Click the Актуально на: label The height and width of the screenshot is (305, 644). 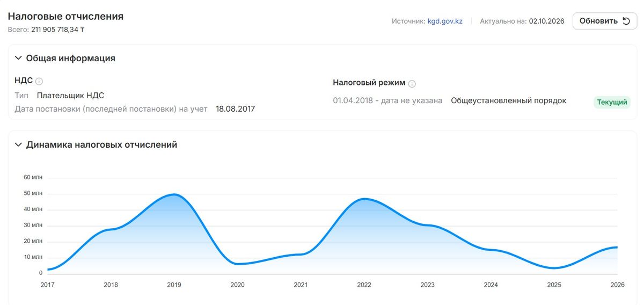point(503,21)
